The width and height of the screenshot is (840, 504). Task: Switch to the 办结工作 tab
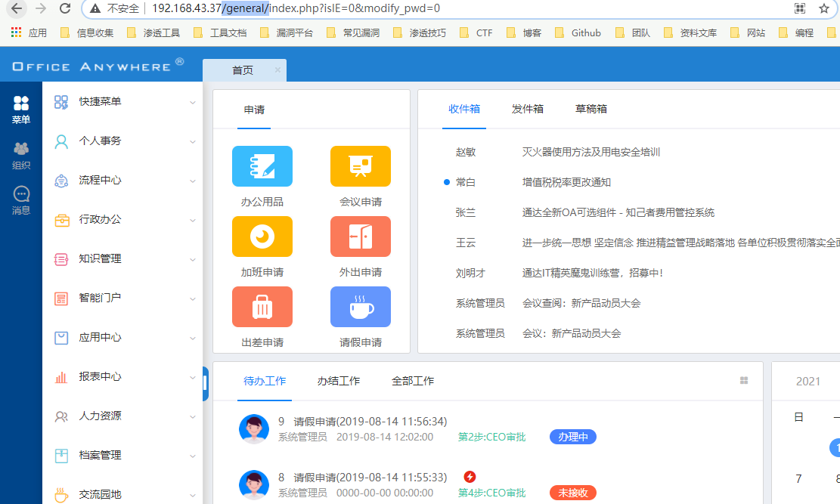pos(339,381)
